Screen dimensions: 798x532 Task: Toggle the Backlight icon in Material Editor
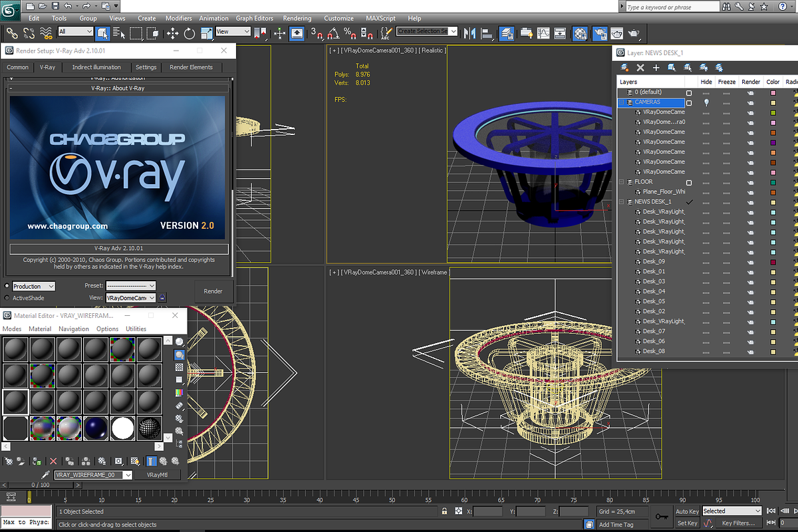pos(180,354)
